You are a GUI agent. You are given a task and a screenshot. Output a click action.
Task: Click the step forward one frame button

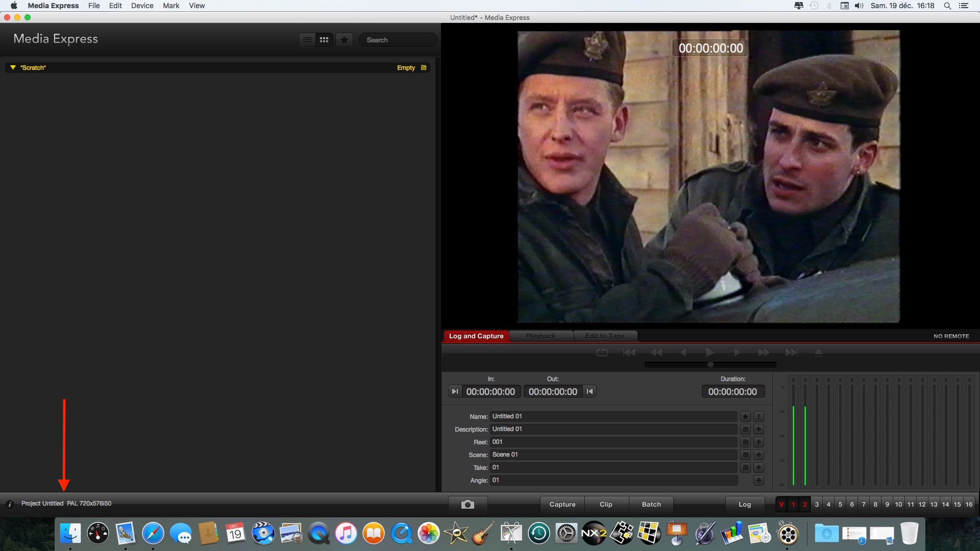click(737, 352)
